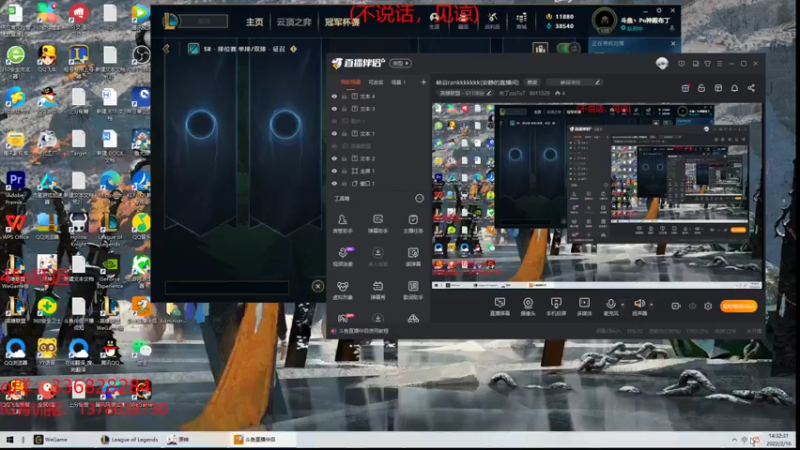Screen dimensions: 800x450
Task: Open speaker dropdown arrow
Action: pyautogui.click(x=651, y=305)
